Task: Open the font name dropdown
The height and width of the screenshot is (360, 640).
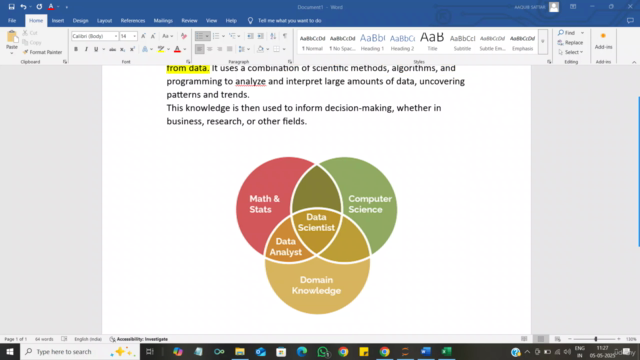Action: (116, 36)
